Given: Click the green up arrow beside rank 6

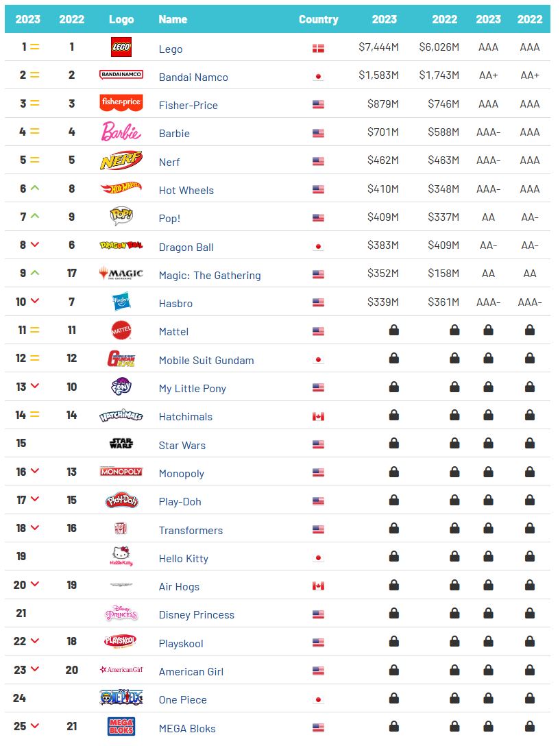Looking at the screenshot, I should point(34,189).
